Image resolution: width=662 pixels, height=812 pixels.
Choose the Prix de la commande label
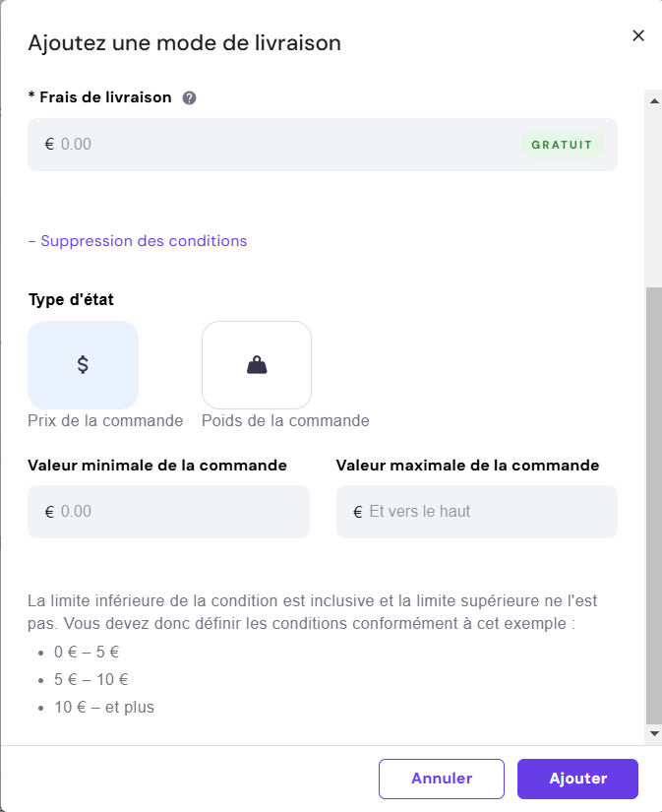[105, 420]
